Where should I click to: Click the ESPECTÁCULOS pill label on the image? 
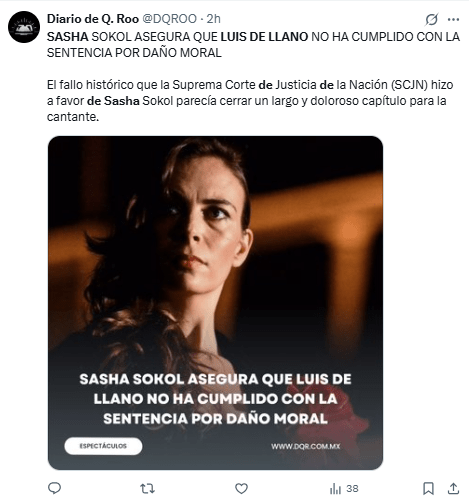[x=103, y=446]
